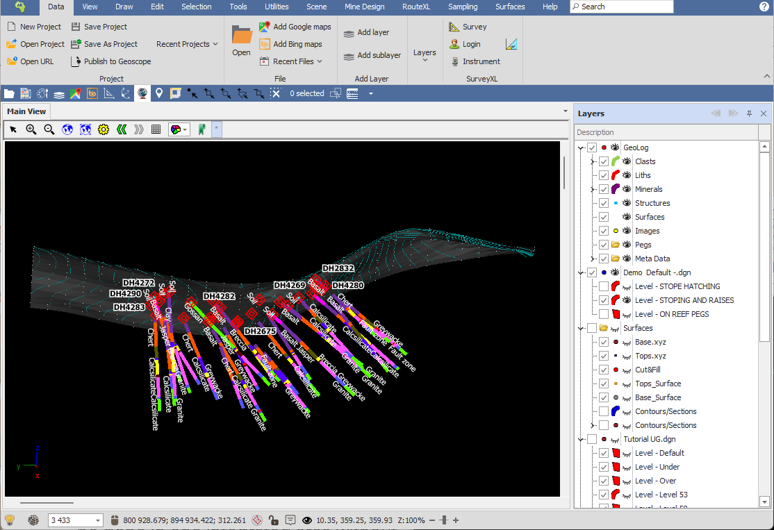
Task: Click the comment bubble icon in status bar
Action: (290, 520)
